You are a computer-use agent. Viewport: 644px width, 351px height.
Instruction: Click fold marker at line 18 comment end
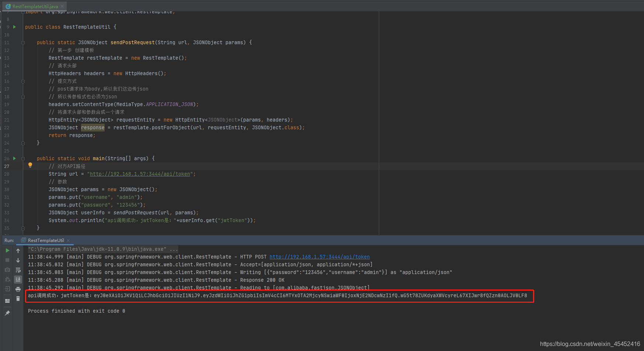point(23,97)
